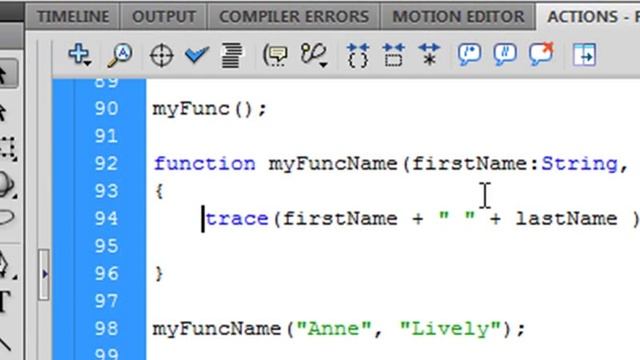The width and height of the screenshot is (640, 360).
Task: Expand the collapsed side panel arrow
Action: pos(44,274)
